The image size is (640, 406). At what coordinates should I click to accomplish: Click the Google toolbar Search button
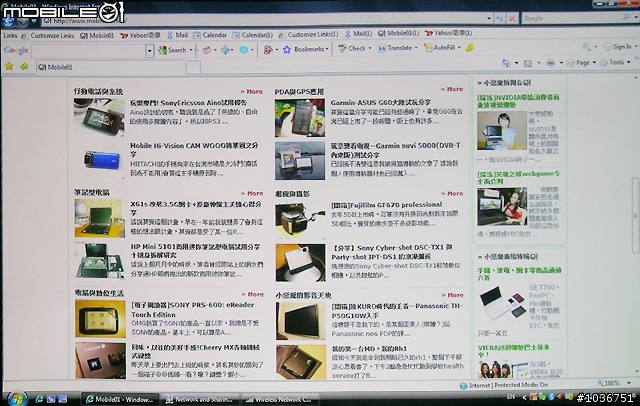click(x=172, y=50)
